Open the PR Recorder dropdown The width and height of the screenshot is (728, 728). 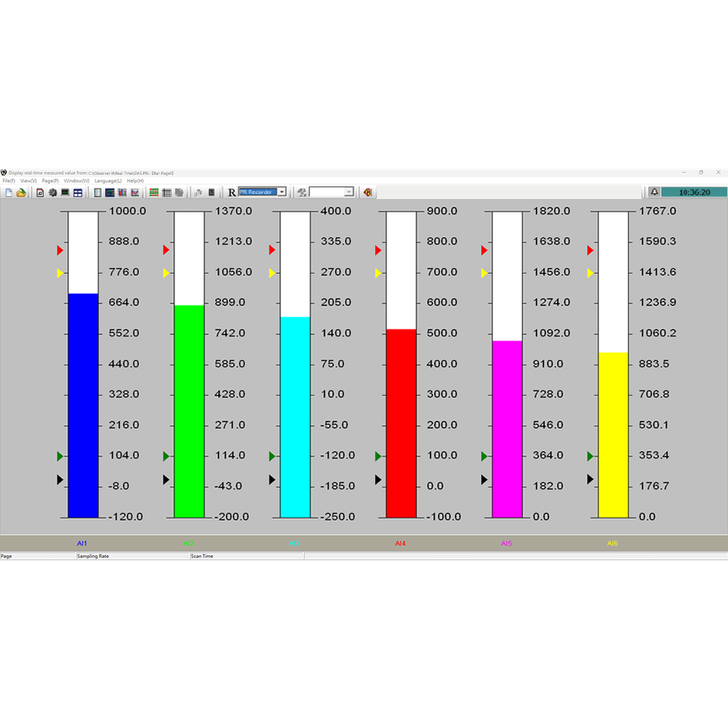pyautogui.click(x=282, y=192)
